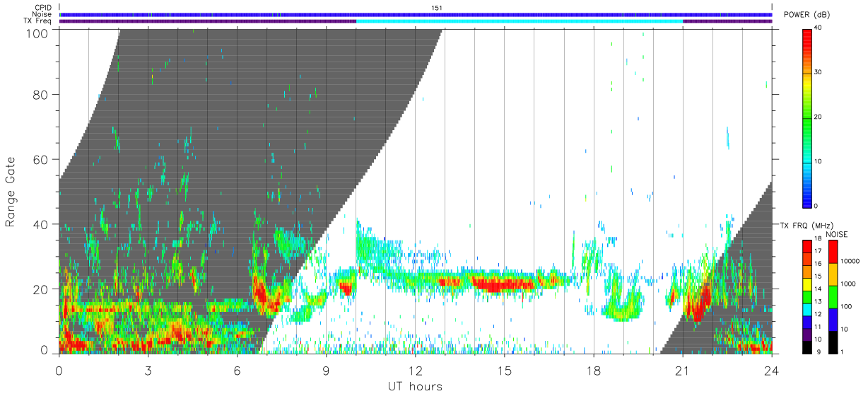Image resolution: width=868 pixels, height=401 pixels.
Task: Click the right purple section of TX Freq bar
Action: pyautogui.click(x=727, y=21)
